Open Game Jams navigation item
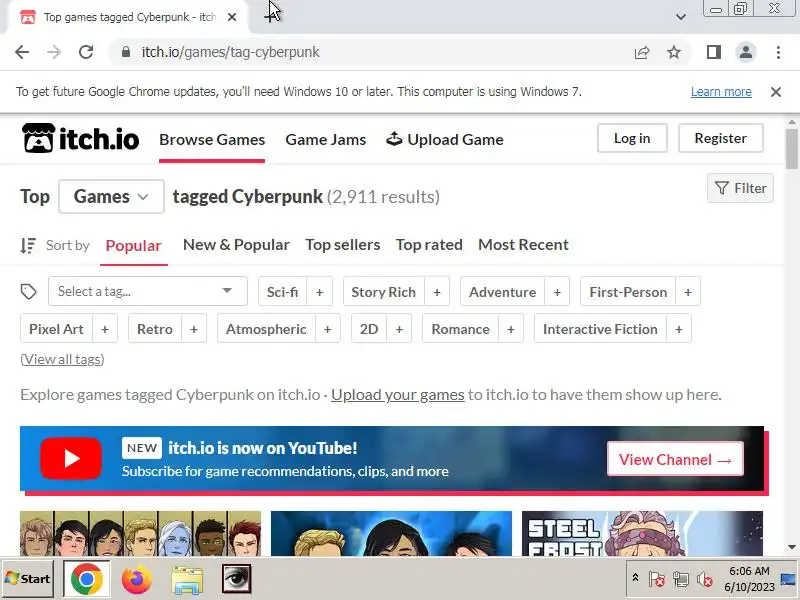800x600 pixels. (326, 140)
